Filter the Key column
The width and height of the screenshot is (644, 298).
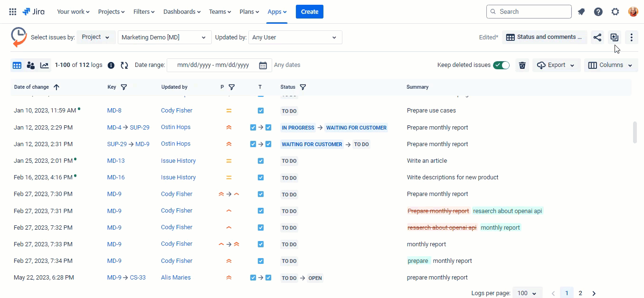point(124,87)
